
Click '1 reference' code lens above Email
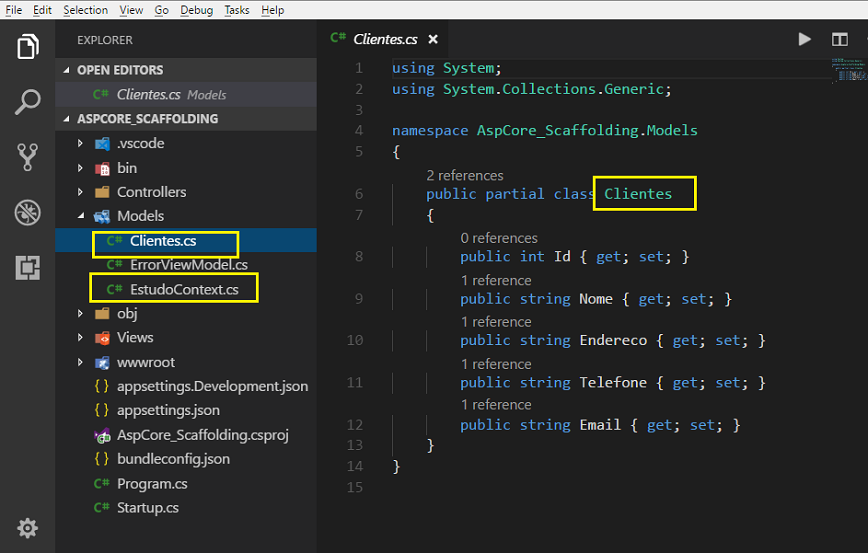pyautogui.click(x=496, y=405)
